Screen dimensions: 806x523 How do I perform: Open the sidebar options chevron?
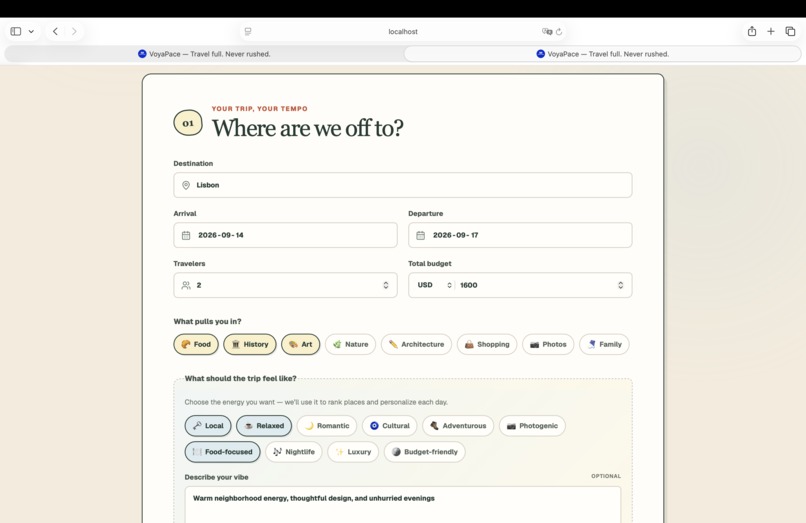31,31
